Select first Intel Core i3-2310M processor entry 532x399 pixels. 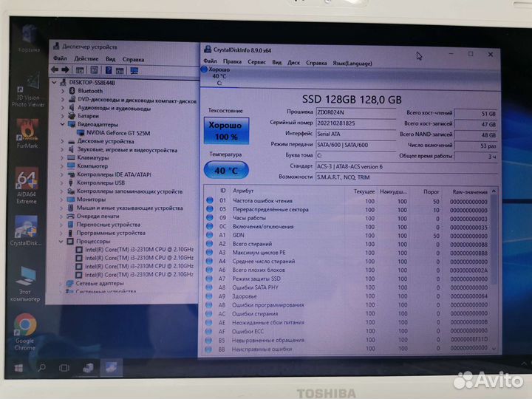click(139, 250)
